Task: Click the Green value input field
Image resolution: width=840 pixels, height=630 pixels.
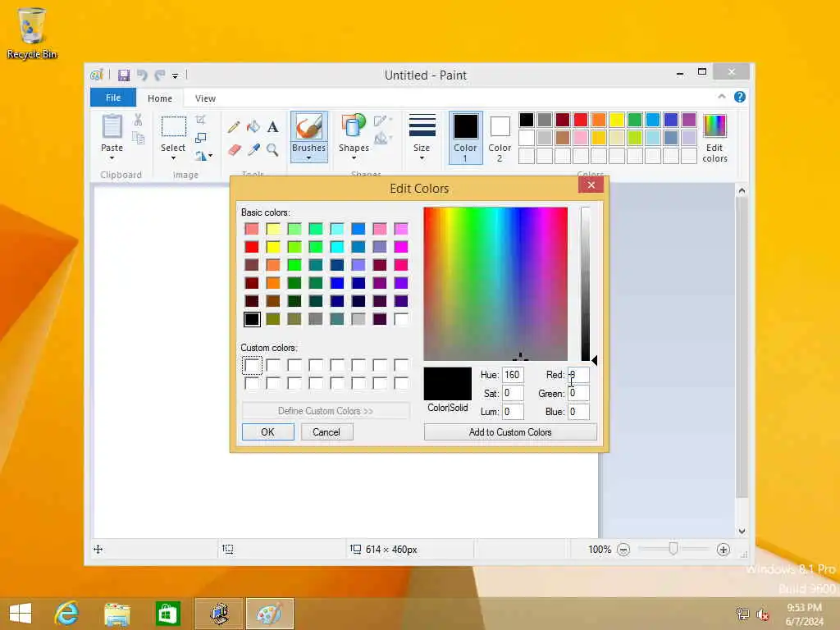Action: 578,393
